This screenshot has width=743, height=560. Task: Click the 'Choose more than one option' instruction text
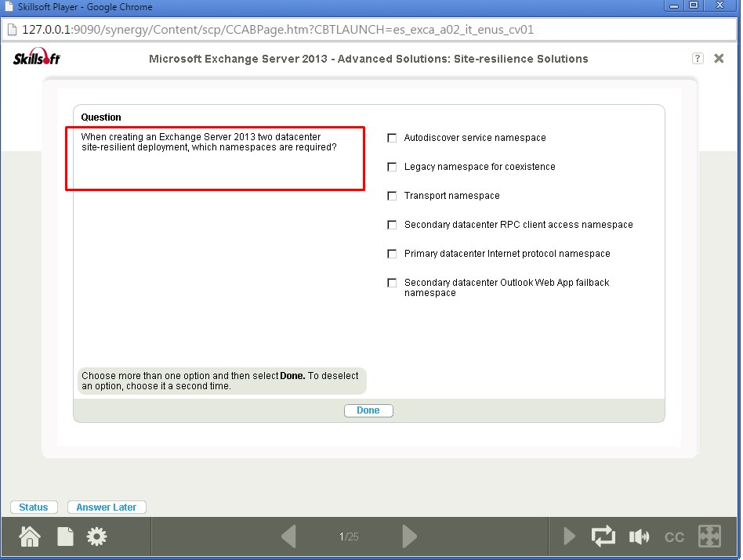(220, 381)
